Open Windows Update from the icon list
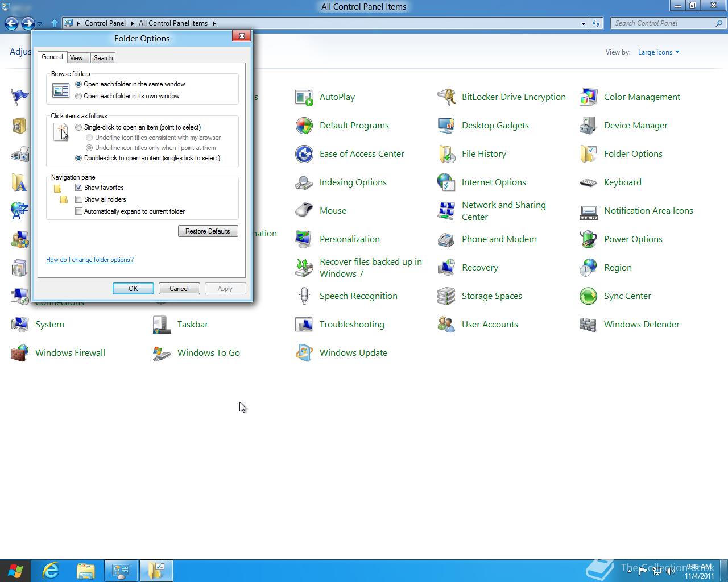Viewport: 728px width, 582px height. point(353,352)
